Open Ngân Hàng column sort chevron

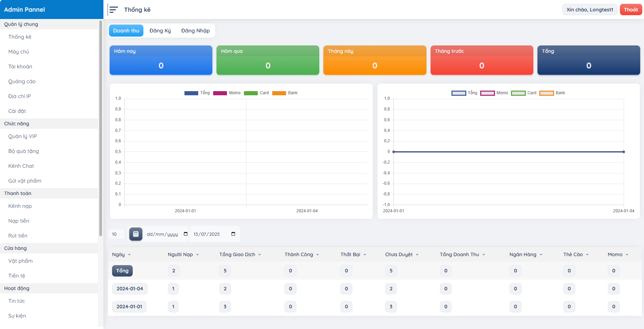tap(541, 255)
